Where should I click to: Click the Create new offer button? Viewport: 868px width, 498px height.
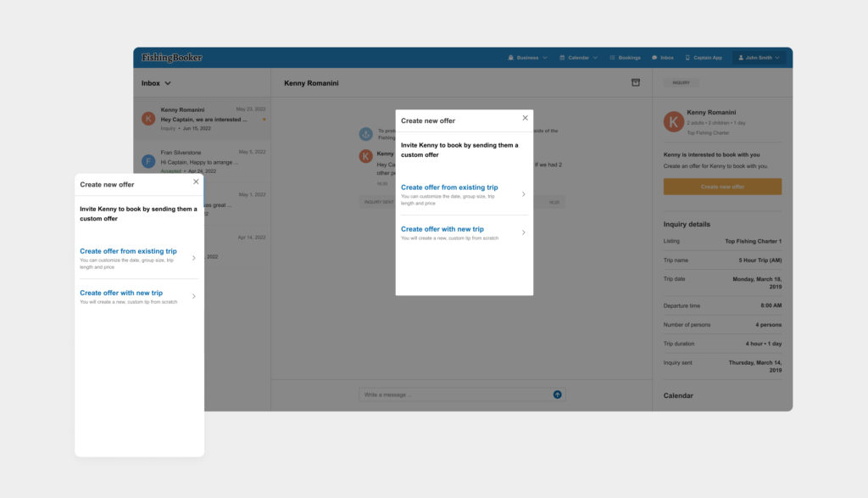click(x=722, y=186)
